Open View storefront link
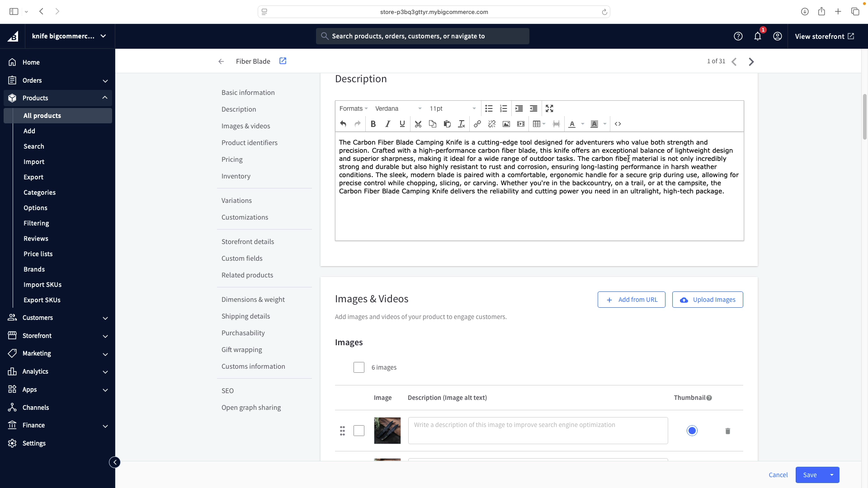This screenshot has height=488, width=868. tap(825, 36)
